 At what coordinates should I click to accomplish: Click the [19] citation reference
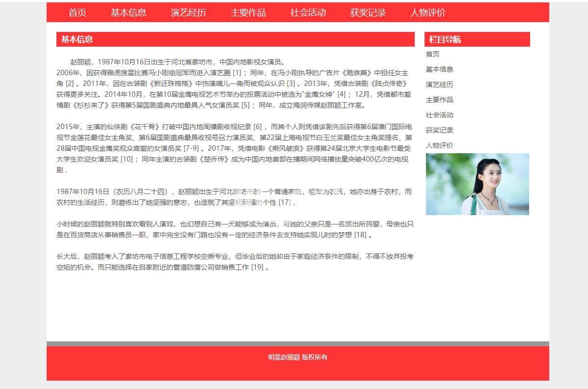[x=257, y=268]
